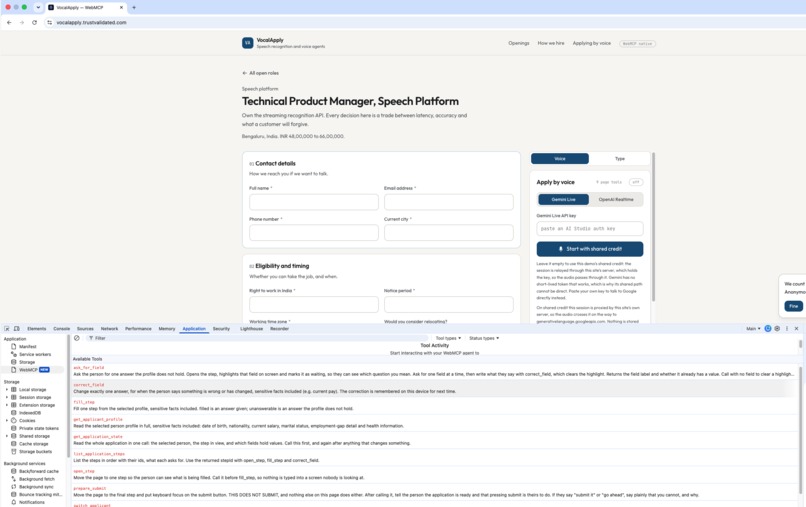Reload the page with the refresh icon

click(34, 23)
